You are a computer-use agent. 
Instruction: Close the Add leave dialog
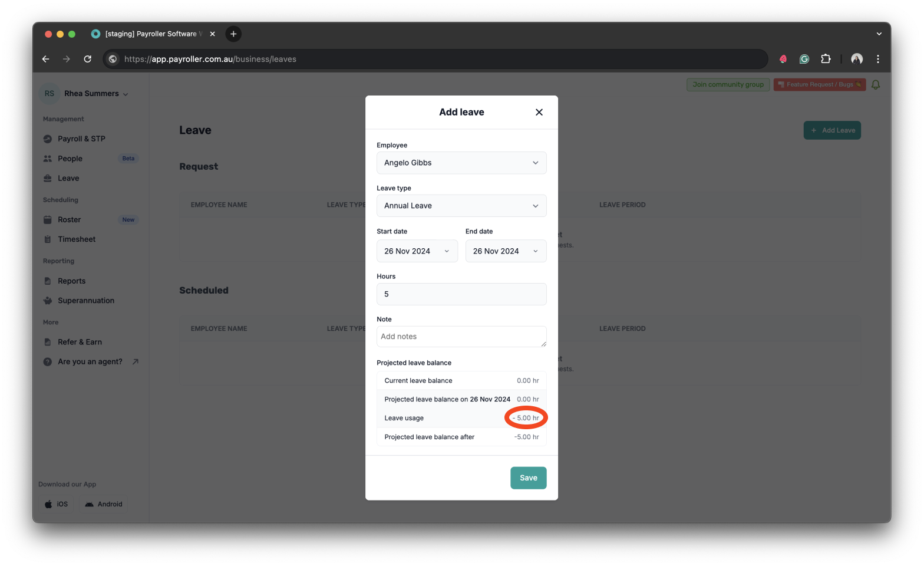point(539,112)
